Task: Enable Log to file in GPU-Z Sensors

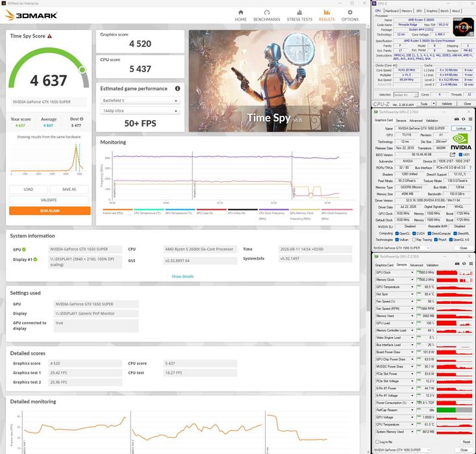Action: 377,442
